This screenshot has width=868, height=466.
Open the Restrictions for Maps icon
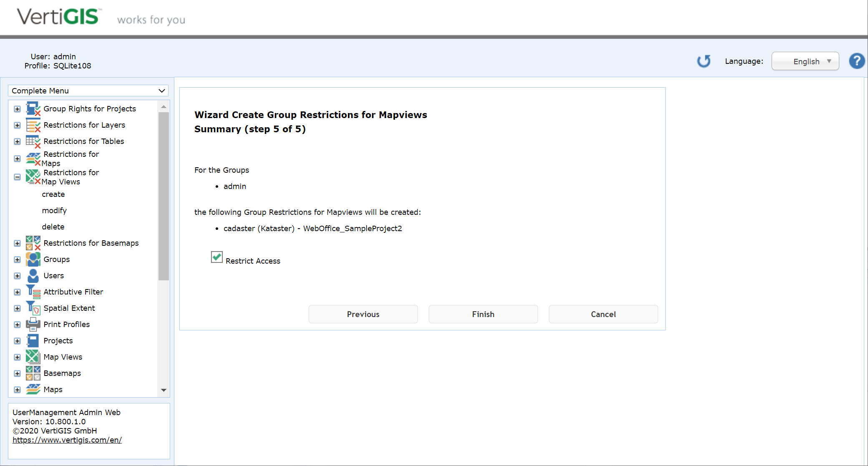(x=33, y=158)
